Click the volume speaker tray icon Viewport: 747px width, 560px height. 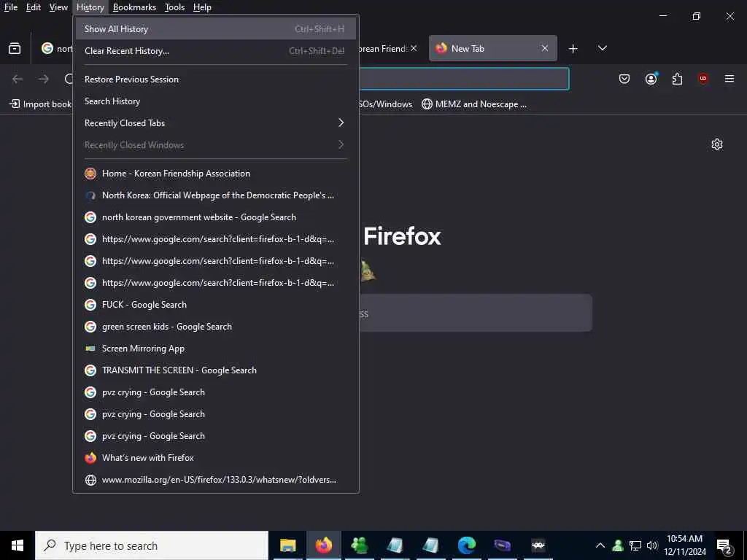click(x=652, y=545)
